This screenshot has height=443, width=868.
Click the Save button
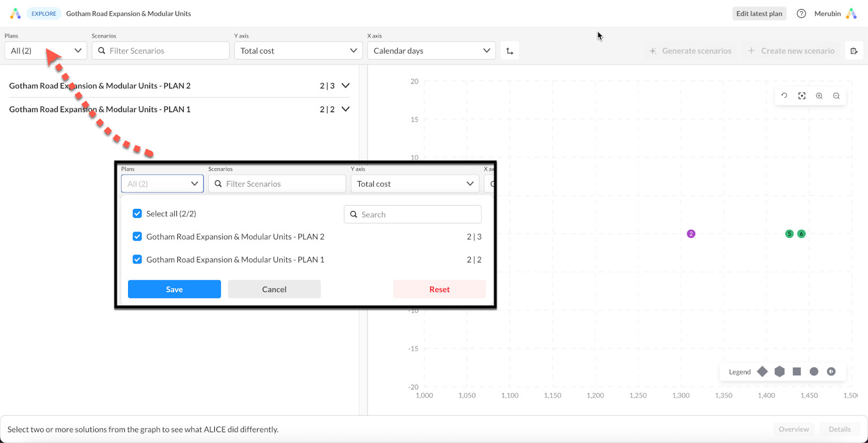[174, 289]
